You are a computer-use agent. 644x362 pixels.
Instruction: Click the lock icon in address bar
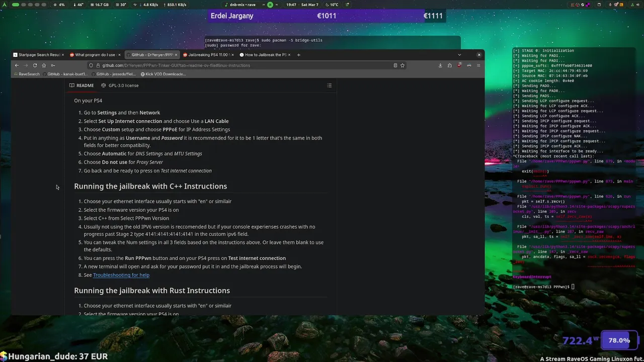click(x=98, y=65)
